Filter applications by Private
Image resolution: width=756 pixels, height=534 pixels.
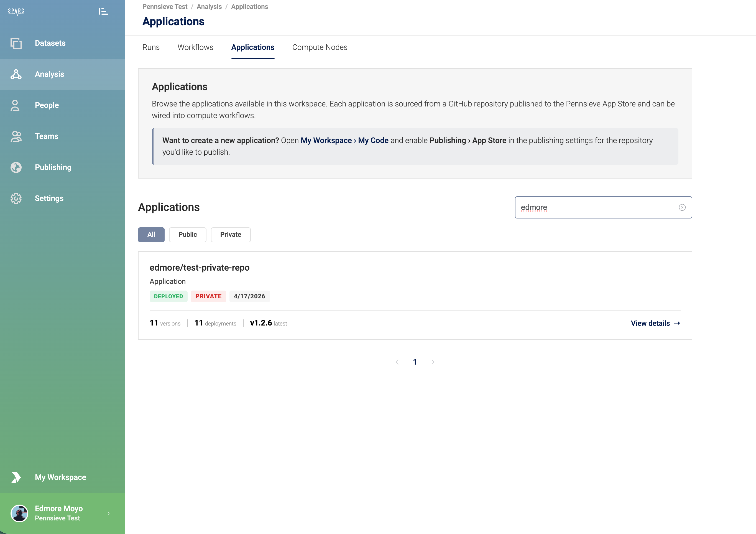point(231,235)
